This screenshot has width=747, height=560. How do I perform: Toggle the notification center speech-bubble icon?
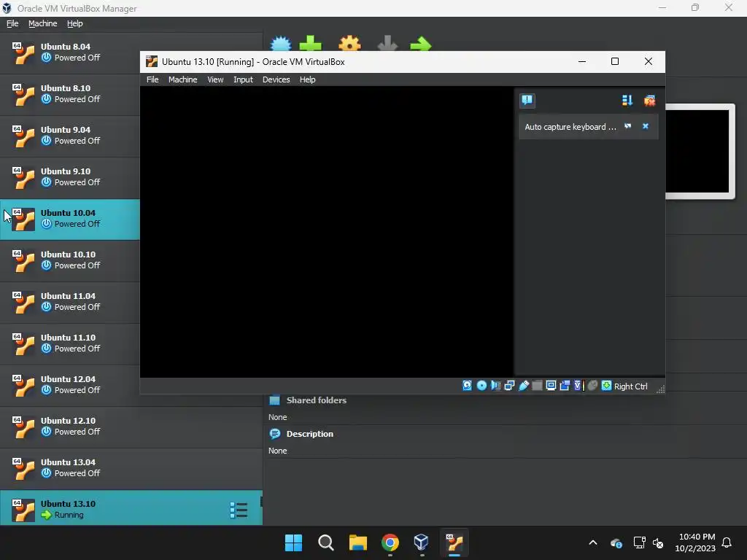[527, 101]
